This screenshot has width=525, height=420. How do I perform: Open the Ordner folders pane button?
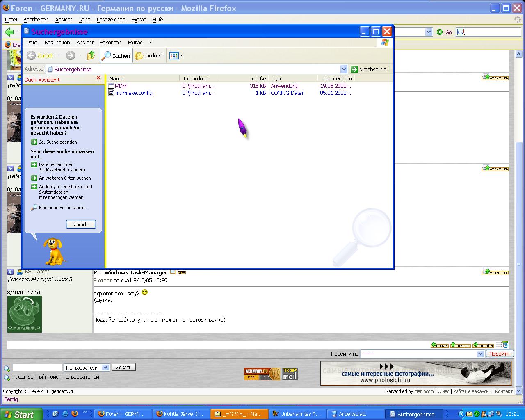click(x=148, y=55)
